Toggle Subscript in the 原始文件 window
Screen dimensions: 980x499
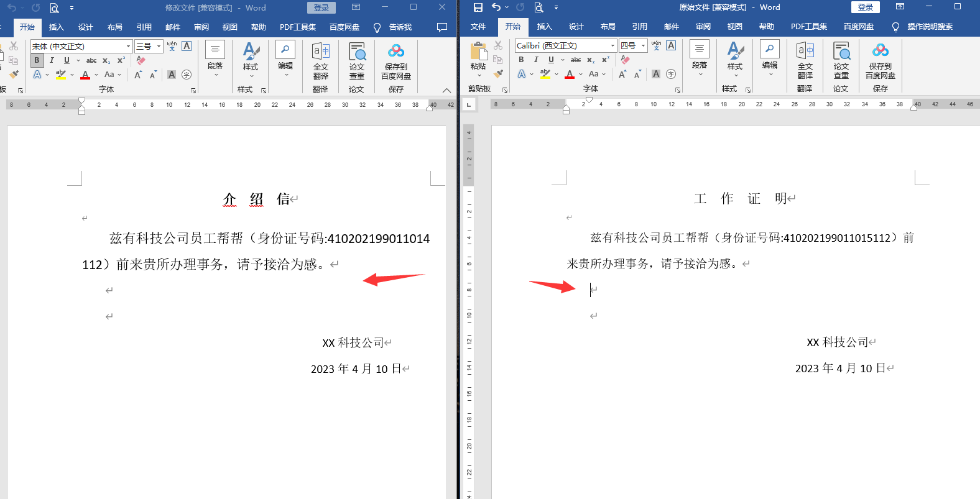point(591,60)
